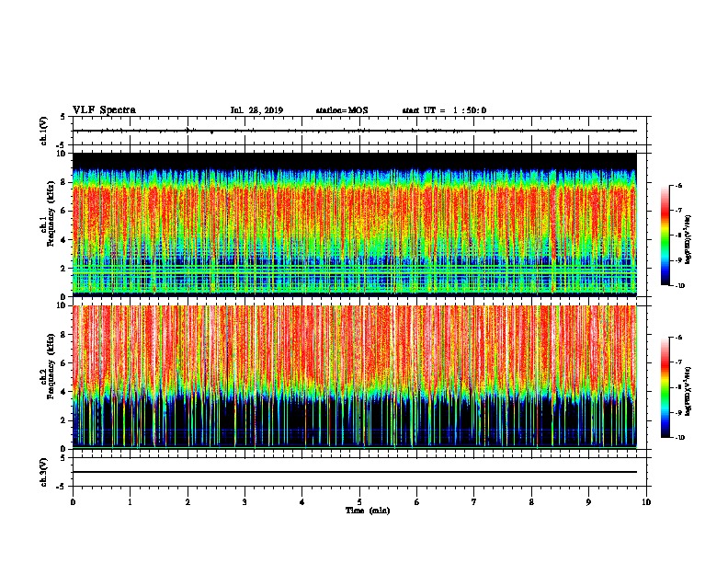Click the ch.2 colorbar '-10' label

click(x=679, y=437)
